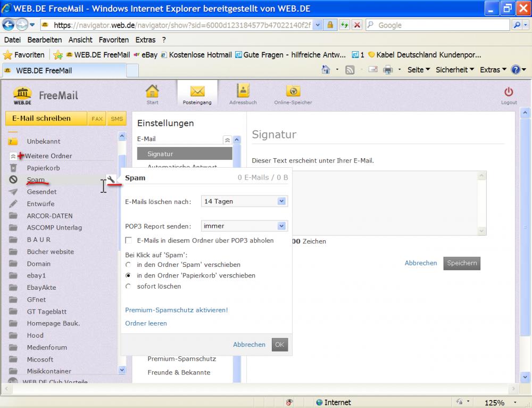Click the 'Ordner leeren' link
The width and height of the screenshot is (532, 408).
pyautogui.click(x=146, y=323)
